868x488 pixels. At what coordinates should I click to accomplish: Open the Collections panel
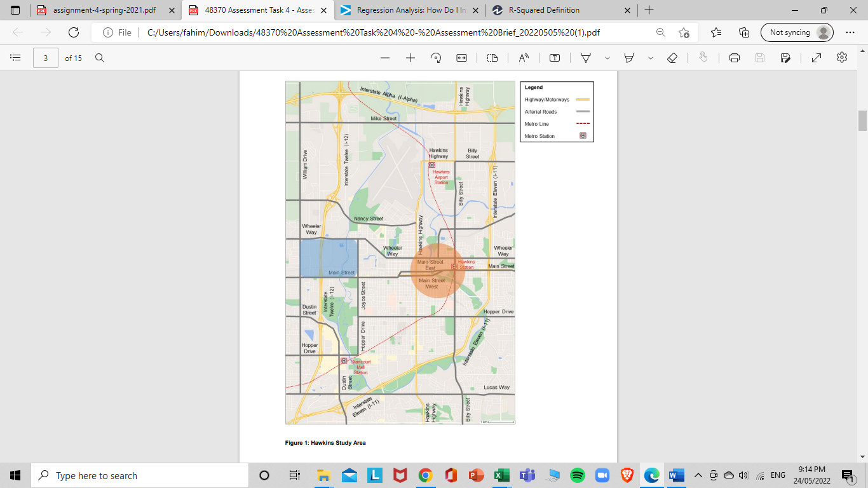(745, 32)
